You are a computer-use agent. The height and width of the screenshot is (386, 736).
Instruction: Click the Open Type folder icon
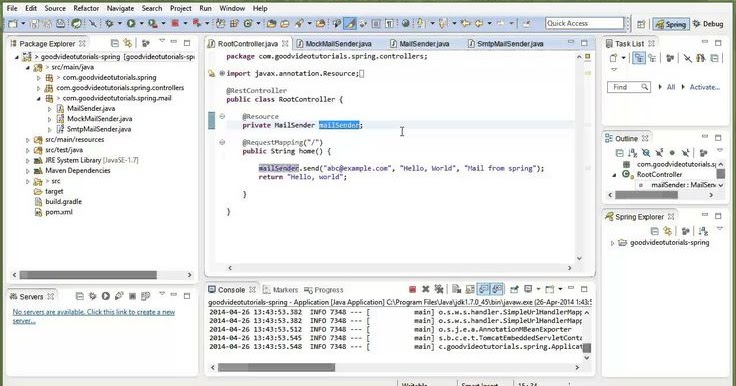[271, 23]
